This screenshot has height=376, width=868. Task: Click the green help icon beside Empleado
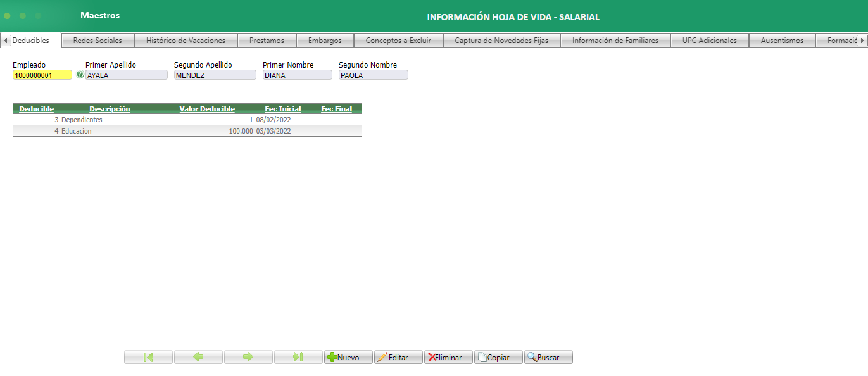[x=80, y=75]
